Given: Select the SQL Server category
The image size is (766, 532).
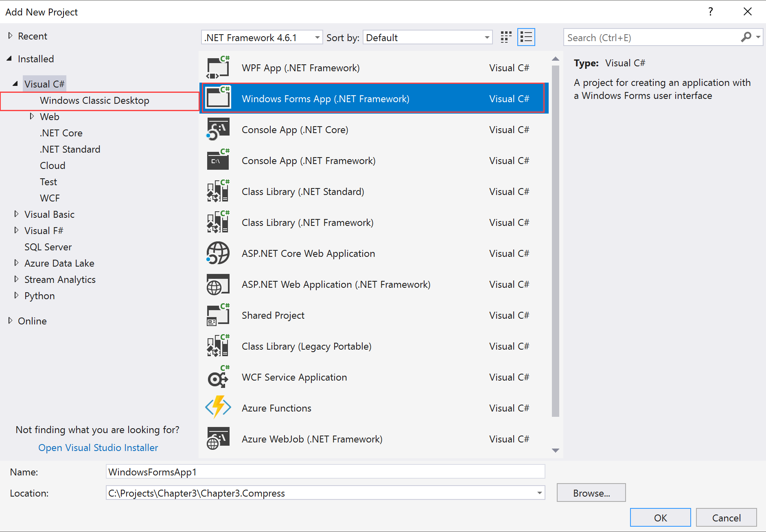Looking at the screenshot, I should pyautogui.click(x=48, y=247).
